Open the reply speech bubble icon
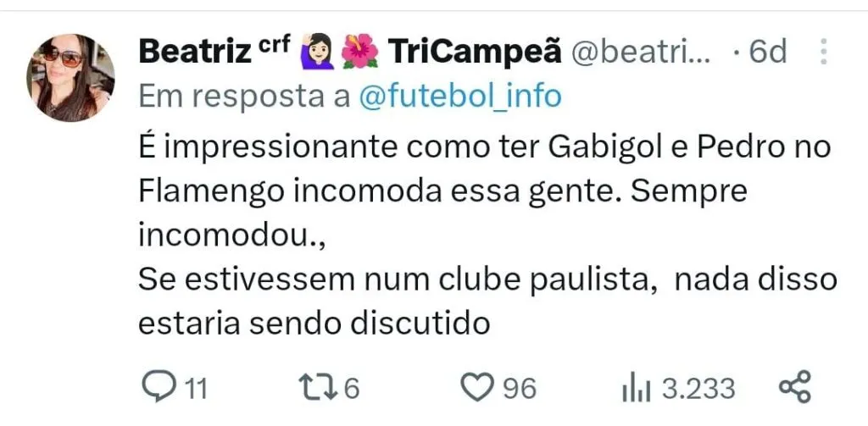 tap(159, 387)
